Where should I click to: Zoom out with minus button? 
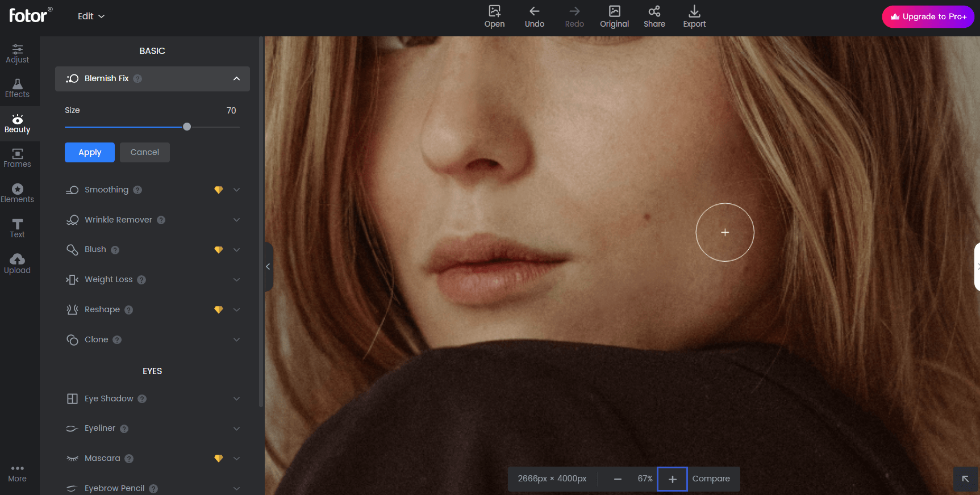coord(618,479)
